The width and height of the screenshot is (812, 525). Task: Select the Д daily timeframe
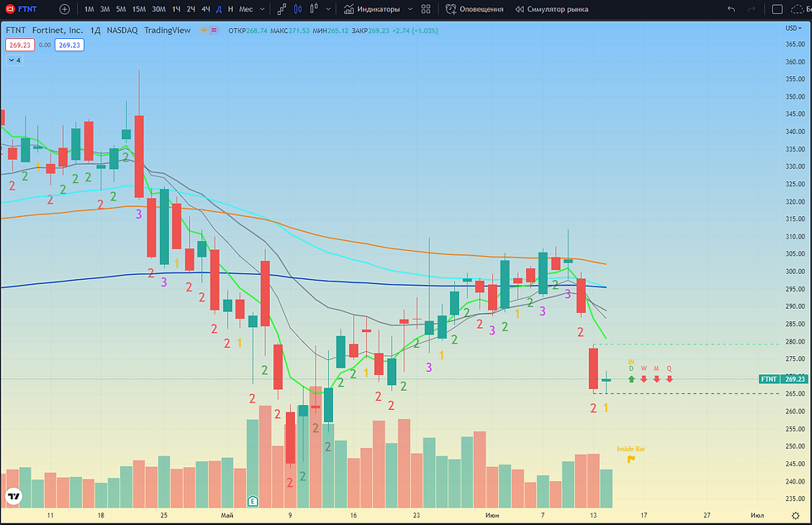click(219, 9)
